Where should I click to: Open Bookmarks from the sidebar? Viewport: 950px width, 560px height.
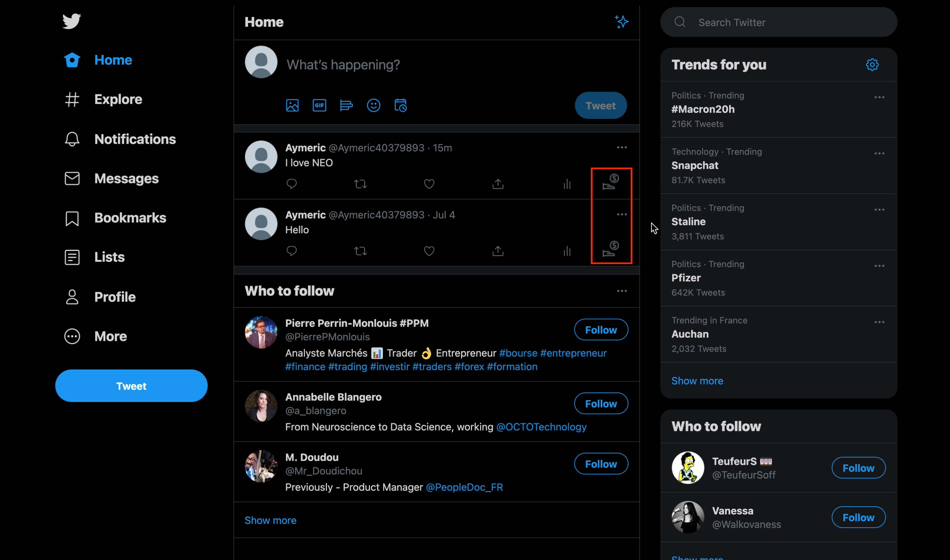[x=130, y=218]
